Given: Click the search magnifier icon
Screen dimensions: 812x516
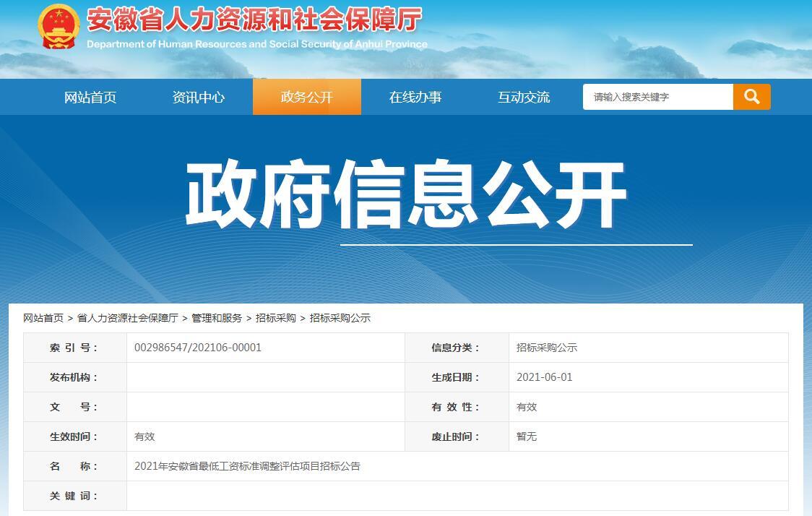Looking at the screenshot, I should [752, 96].
